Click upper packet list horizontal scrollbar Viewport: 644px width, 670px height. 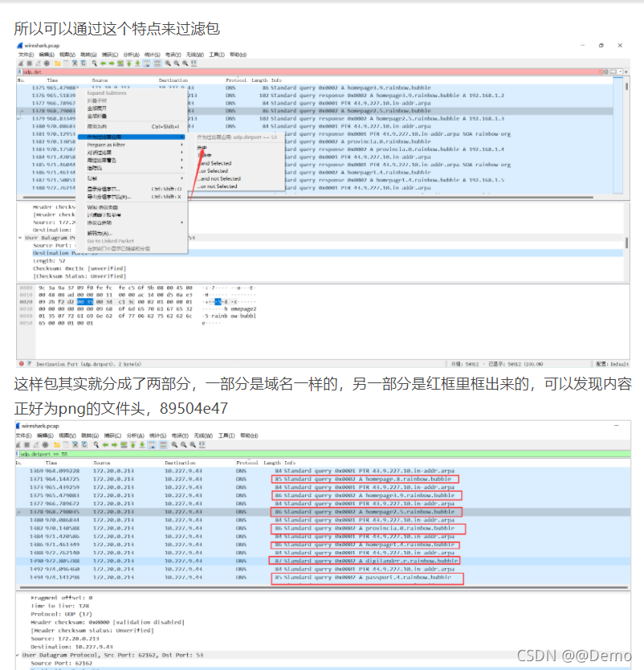[x=308, y=198]
